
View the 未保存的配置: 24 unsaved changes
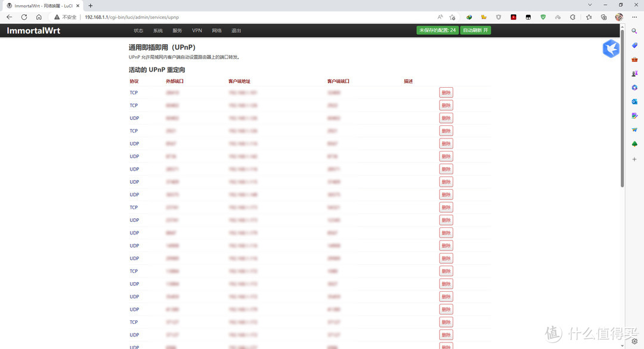click(437, 30)
